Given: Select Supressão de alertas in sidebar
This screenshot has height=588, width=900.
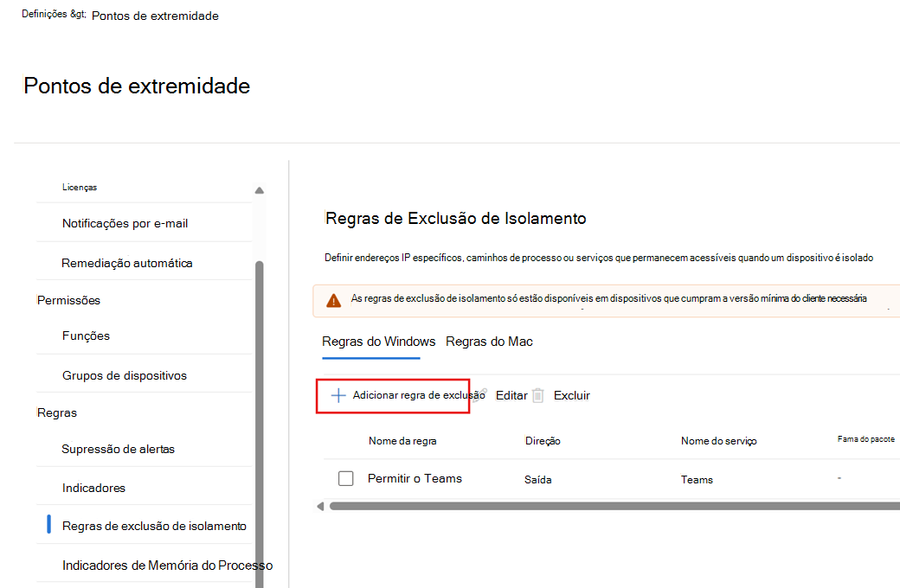Looking at the screenshot, I should [119, 450].
